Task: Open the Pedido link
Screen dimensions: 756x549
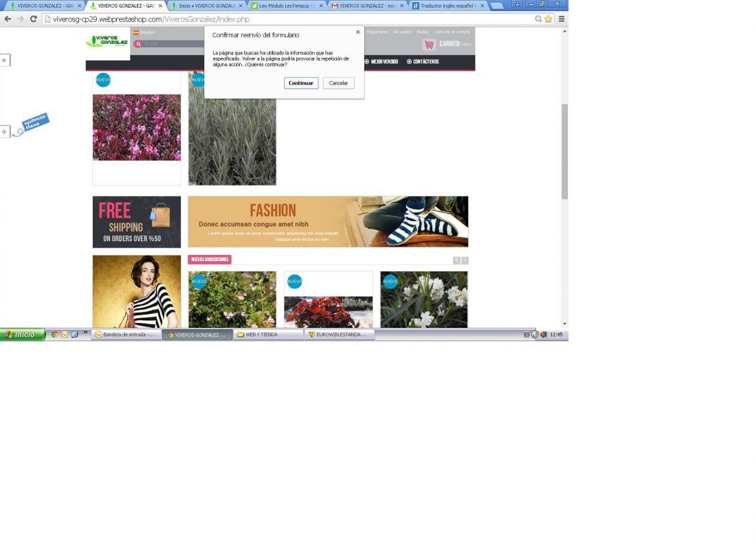Action: pos(423,32)
